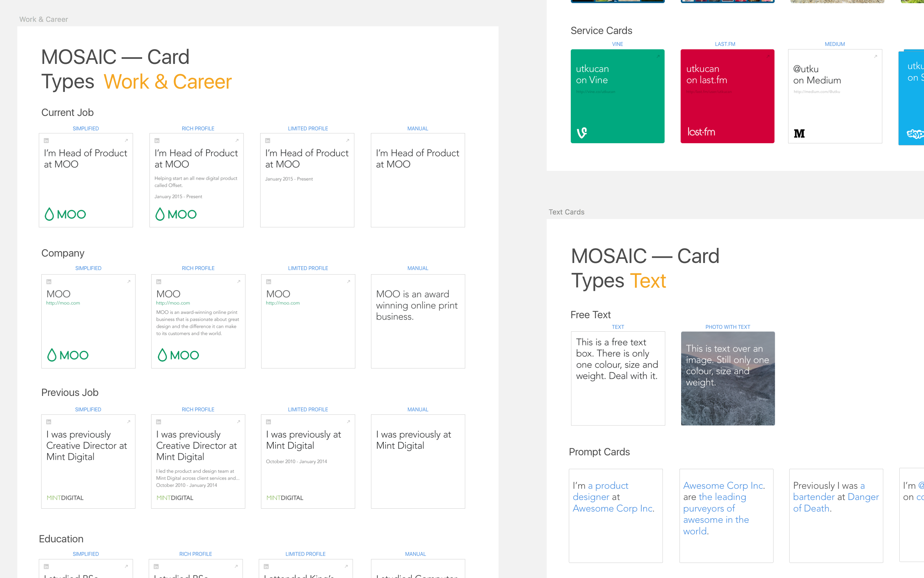Click the 'Company' section heading
Viewport: 924px width, 578px height.
(x=63, y=253)
